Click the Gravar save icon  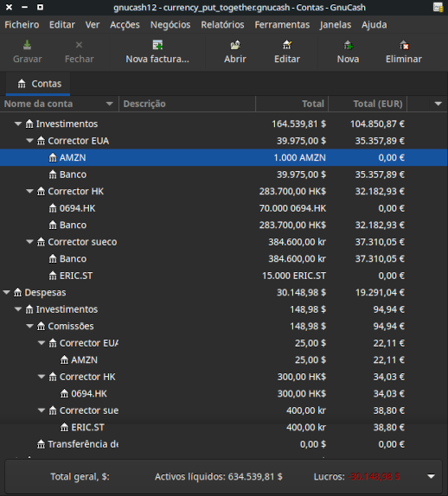click(27, 45)
